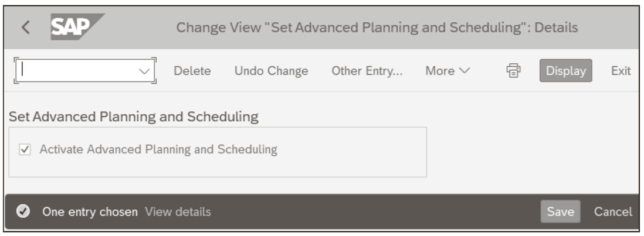Open the View details link
The width and height of the screenshot is (644, 236).
[x=178, y=212]
